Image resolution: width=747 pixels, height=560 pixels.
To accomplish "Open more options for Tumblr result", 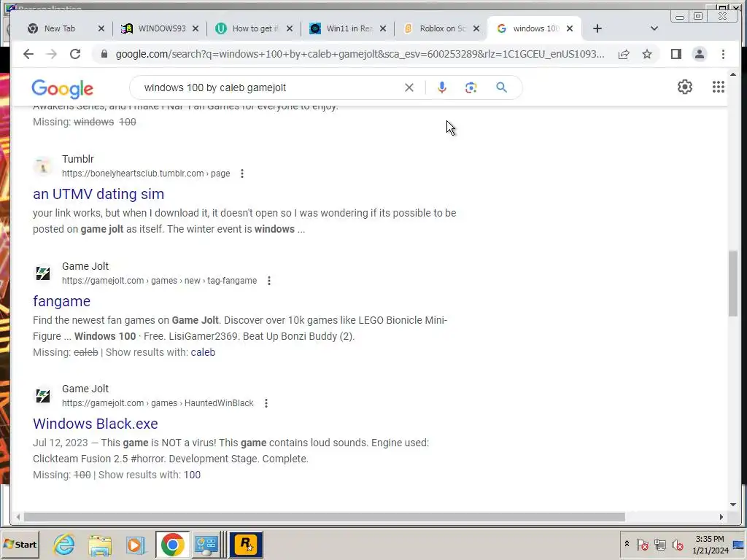I will (x=242, y=174).
